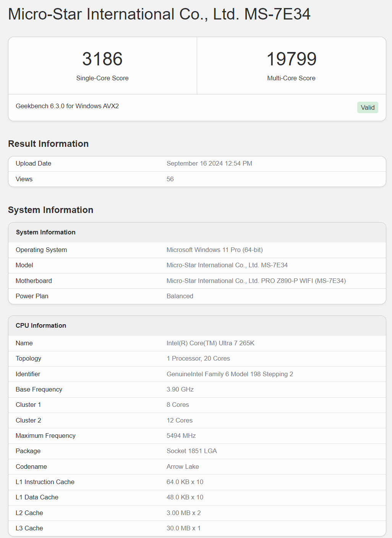Click the Result Information heading
This screenshot has height=538, width=392.
point(49,144)
